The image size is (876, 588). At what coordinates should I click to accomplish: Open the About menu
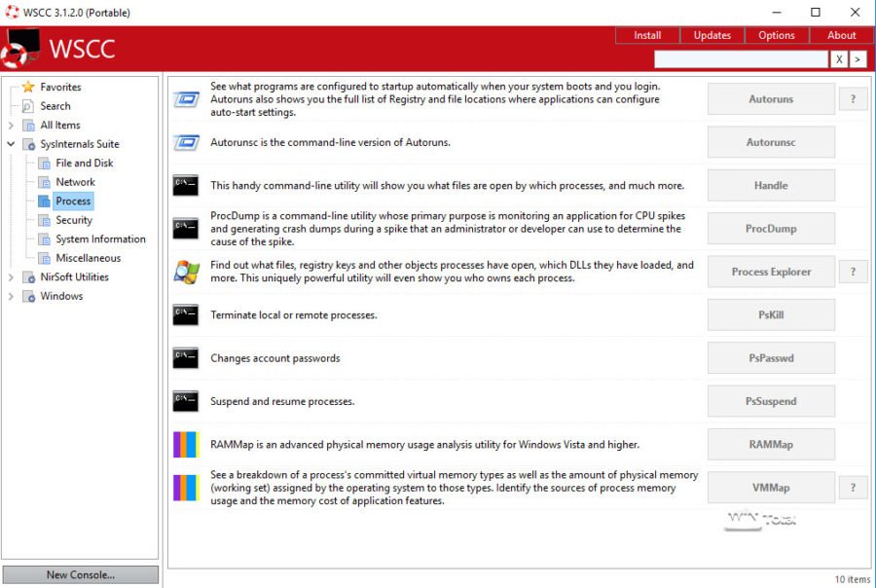(x=841, y=34)
